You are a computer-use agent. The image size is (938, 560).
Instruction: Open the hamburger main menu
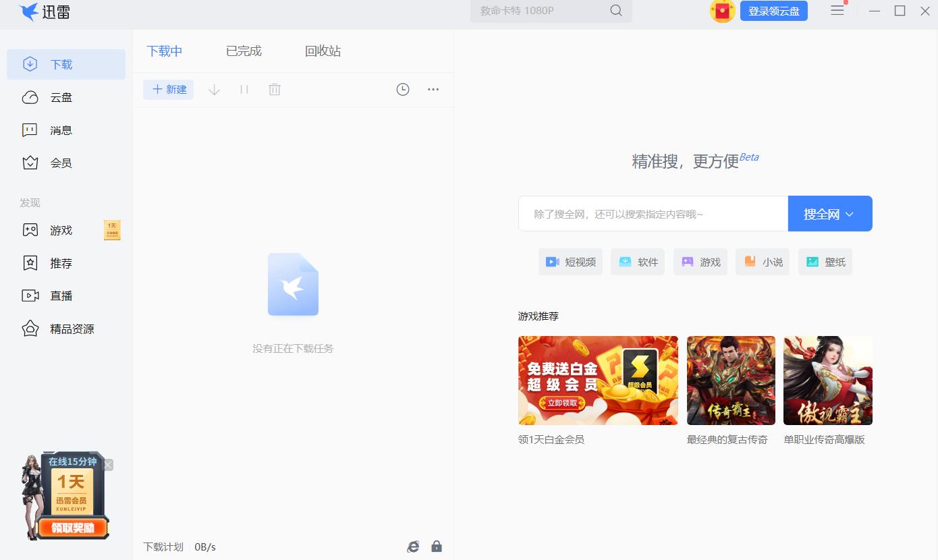coord(837,11)
